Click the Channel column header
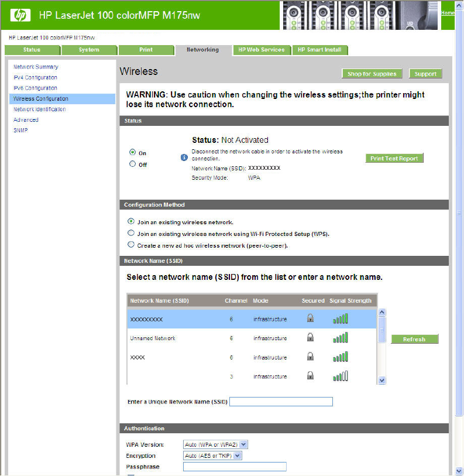This screenshot has height=476, width=464. (x=236, y=300)
